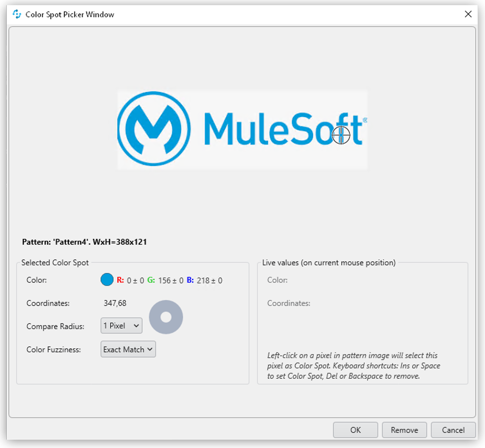Click the green G value label
Viewport: 485px width, 448px height.
[x=151, y=280]
